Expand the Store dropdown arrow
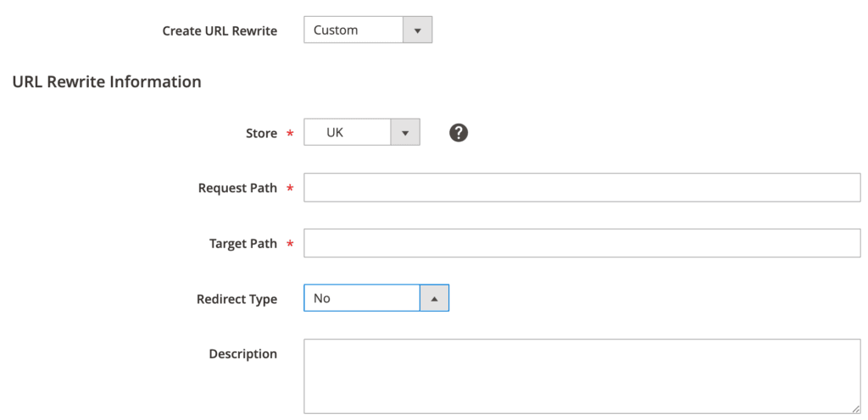The image size is (868, 420). click(x=404, y=132)
